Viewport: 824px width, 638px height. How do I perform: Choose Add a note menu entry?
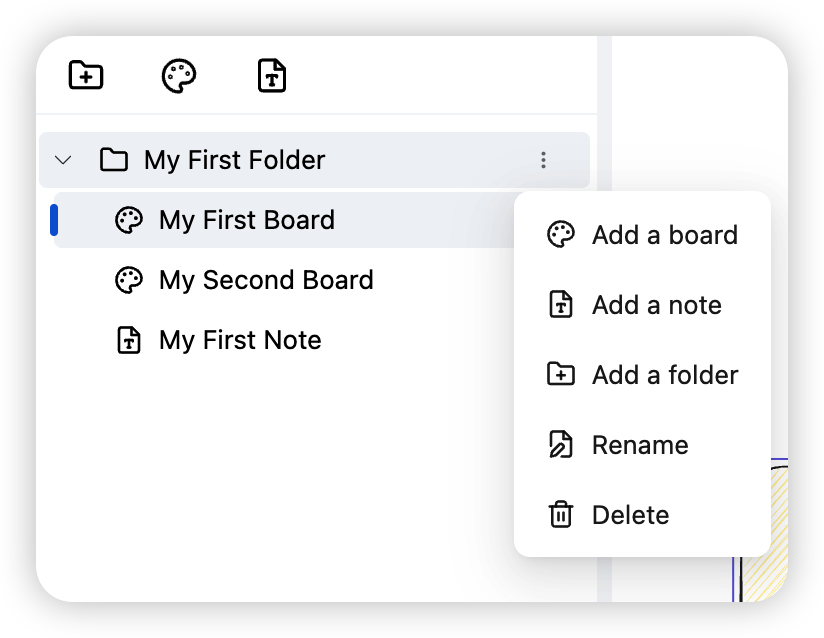coord(656,305)
